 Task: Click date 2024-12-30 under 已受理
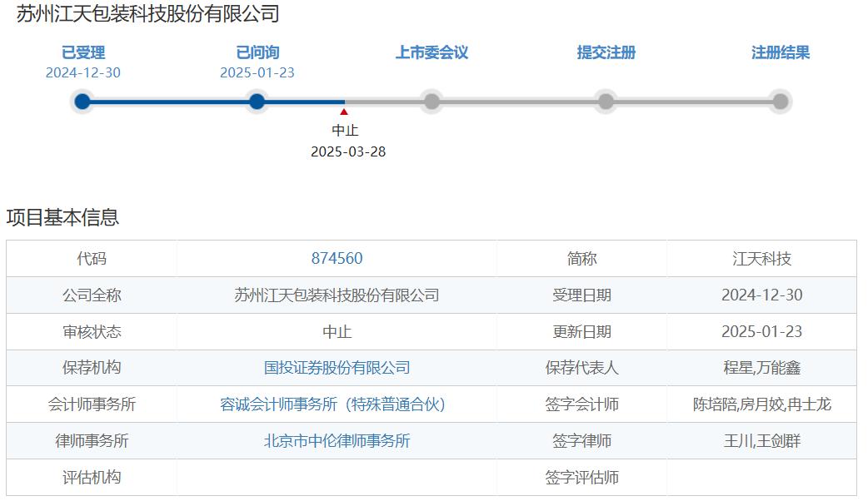pyautogui.click(x=83, y=72)
